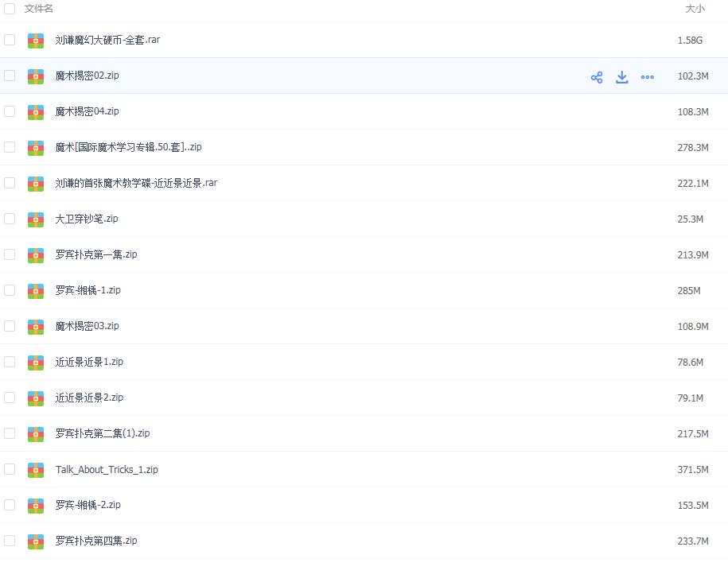Viewport: 728px width, 582px height.
Task: Open file name Talk_About_Tricks_1.zip
Action: pos(107,469)
